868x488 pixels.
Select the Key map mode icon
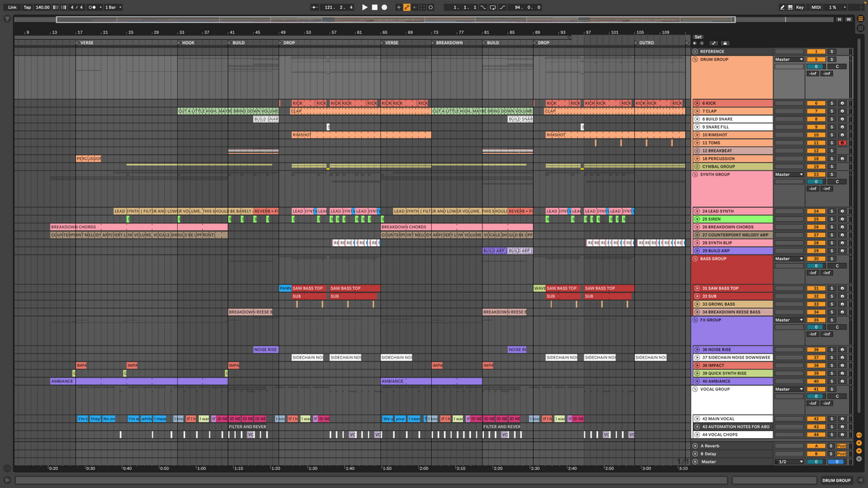pos(801,7)
